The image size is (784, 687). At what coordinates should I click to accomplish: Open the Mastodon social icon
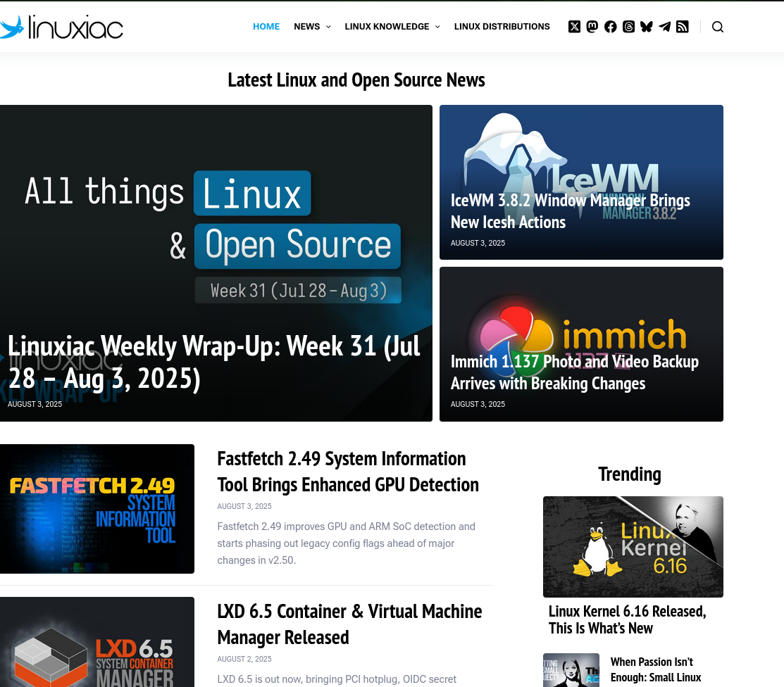pos(592,27)
